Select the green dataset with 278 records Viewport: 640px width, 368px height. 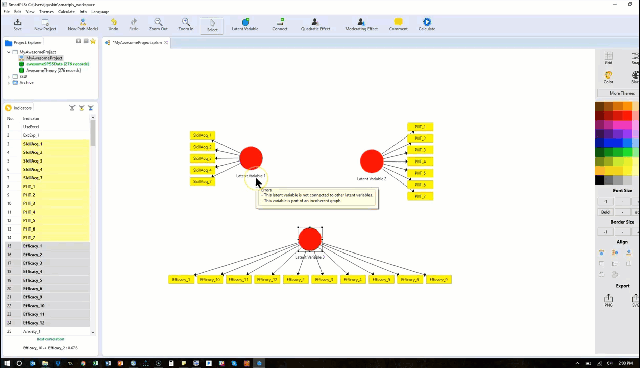54,64
